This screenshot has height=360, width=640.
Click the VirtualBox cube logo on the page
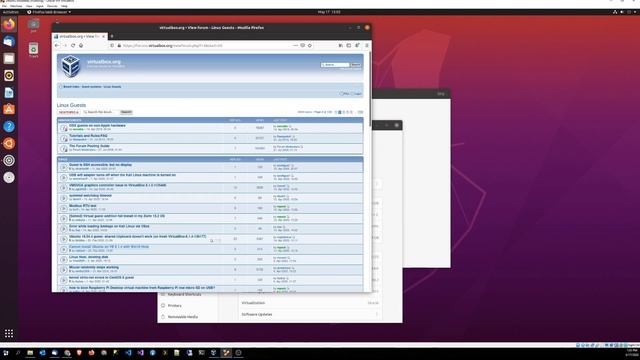coord(71,66)
